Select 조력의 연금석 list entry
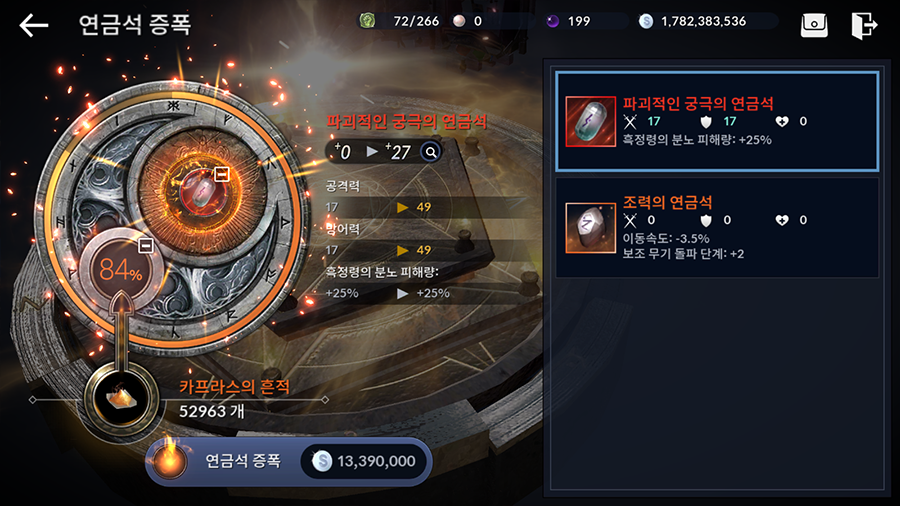 (717, 228)
